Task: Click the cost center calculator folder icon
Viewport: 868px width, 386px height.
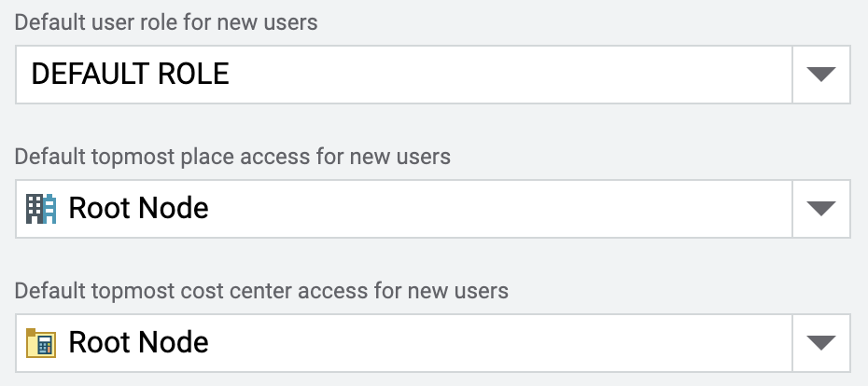Action: tap(42, 342)
